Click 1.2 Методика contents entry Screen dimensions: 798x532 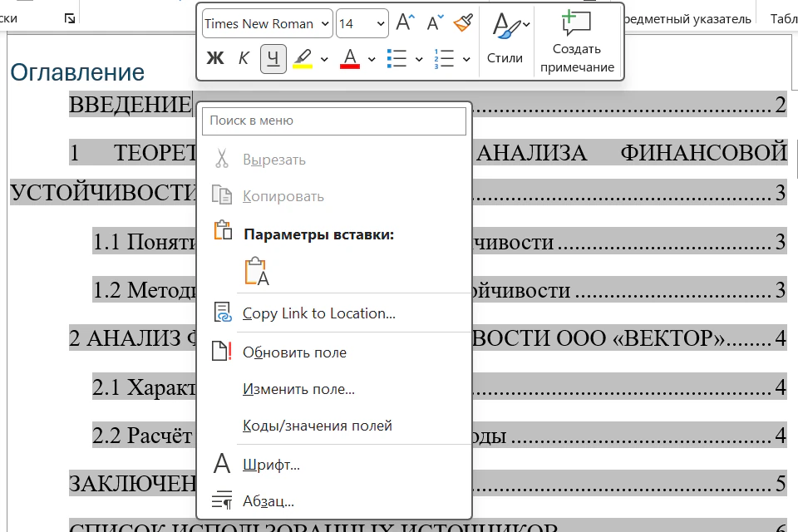(144, 290)
